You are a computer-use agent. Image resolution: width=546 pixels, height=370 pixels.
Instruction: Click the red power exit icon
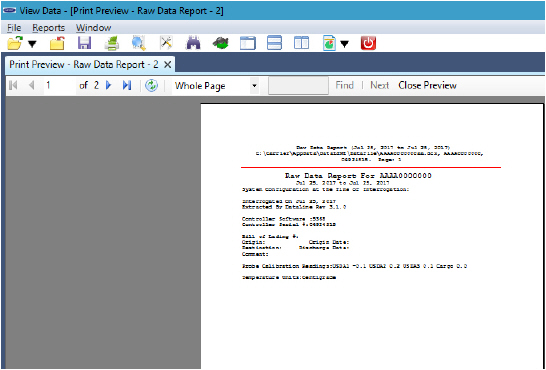[x=368, y=44]
